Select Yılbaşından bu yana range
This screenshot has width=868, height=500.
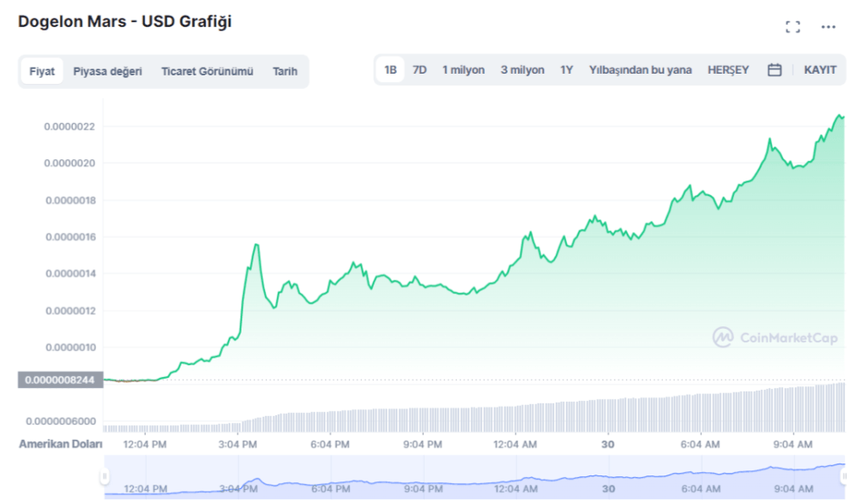[641, 69]
